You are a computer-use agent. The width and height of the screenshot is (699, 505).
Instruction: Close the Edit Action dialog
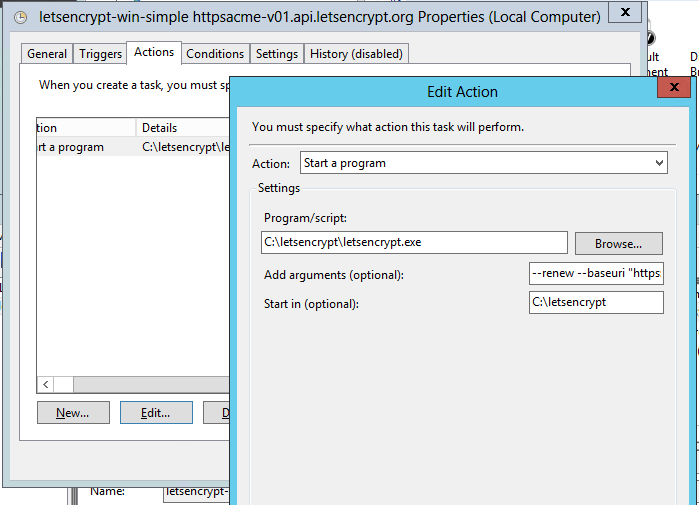(674, 87)
